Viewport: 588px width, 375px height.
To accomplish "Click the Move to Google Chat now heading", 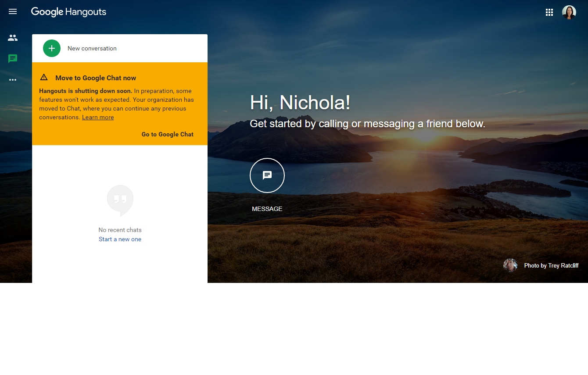I will click(96, 78).
